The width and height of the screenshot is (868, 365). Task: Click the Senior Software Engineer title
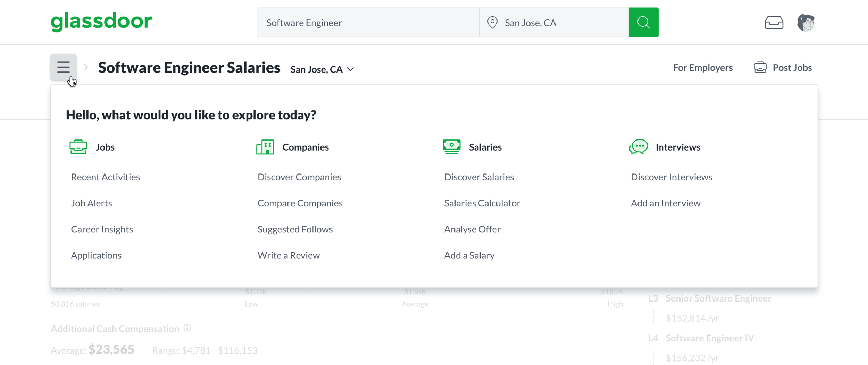718,298
